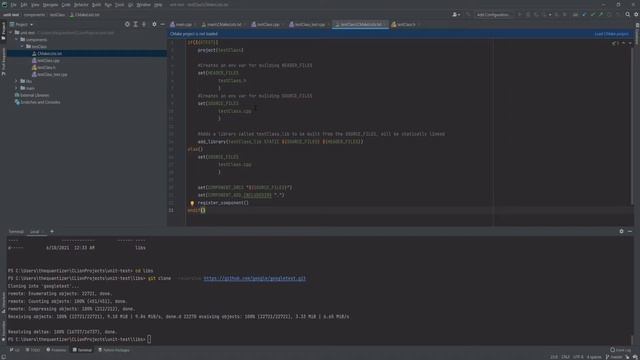Add a new terminal session with plus
Viewport: 640px width, 360px height.
coord(52,231)
